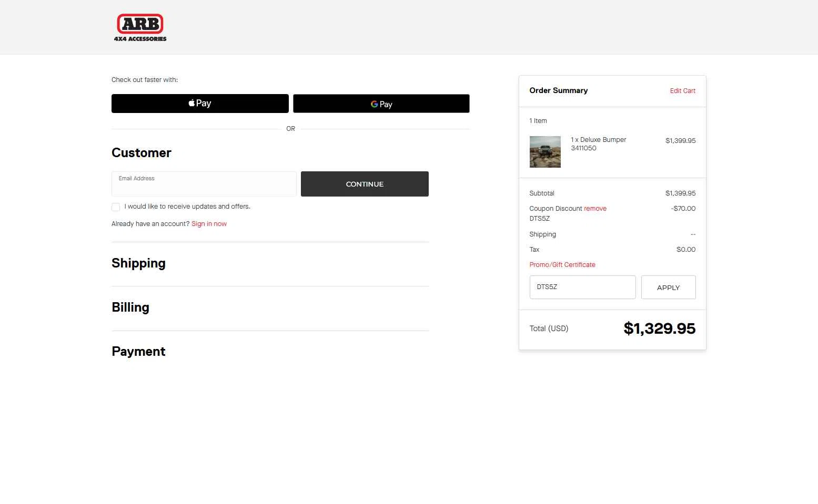Click the CONTINUE button
818x504 pixels.
(365, 184)
